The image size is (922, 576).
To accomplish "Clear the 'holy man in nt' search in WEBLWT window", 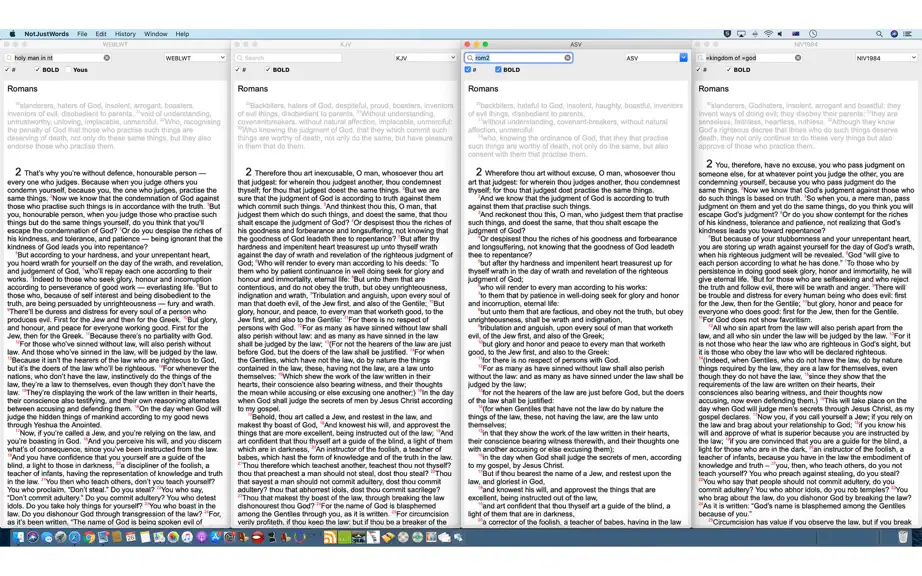I will [x=106, y=58].
